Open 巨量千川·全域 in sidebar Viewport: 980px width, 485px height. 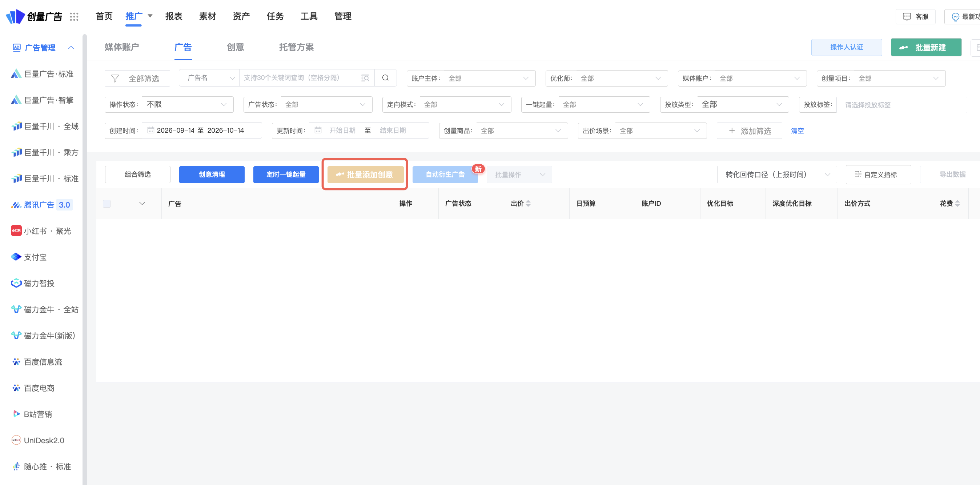[x=44, y=126]
